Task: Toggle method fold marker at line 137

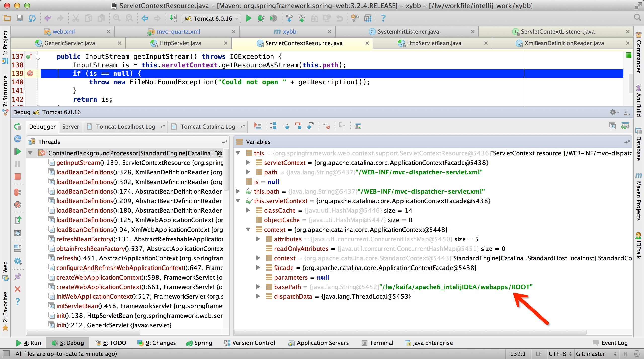Action: pyautogui.click(x=38, y=57)
